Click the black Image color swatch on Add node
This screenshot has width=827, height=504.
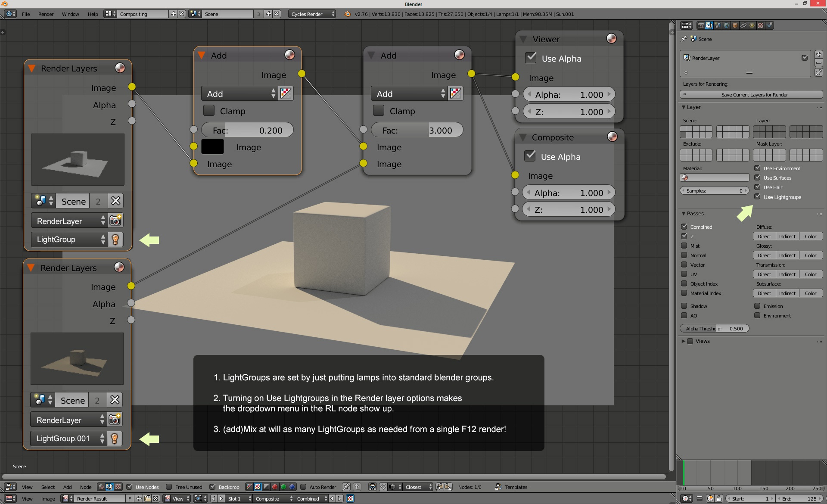(x=212, y=146)
